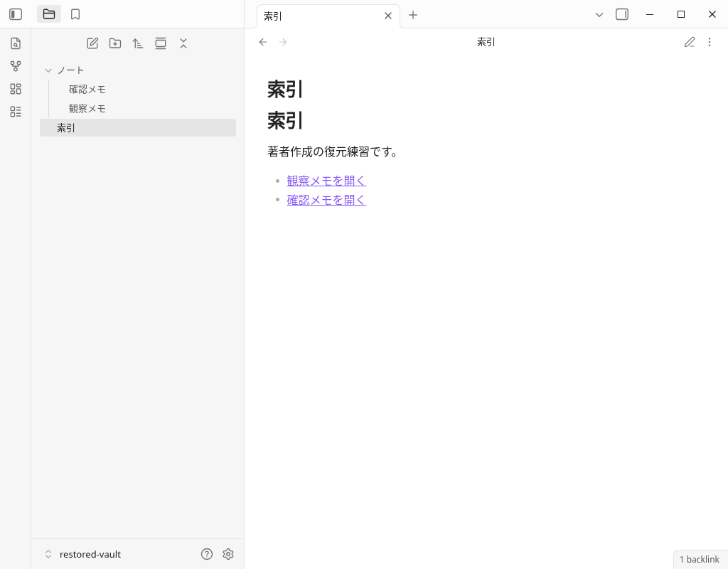Image resolution: width=728 pixels, height=569 pixels.
Task: Click the paragraph 著者作成の復元練習です。
Action: point(333,152)
